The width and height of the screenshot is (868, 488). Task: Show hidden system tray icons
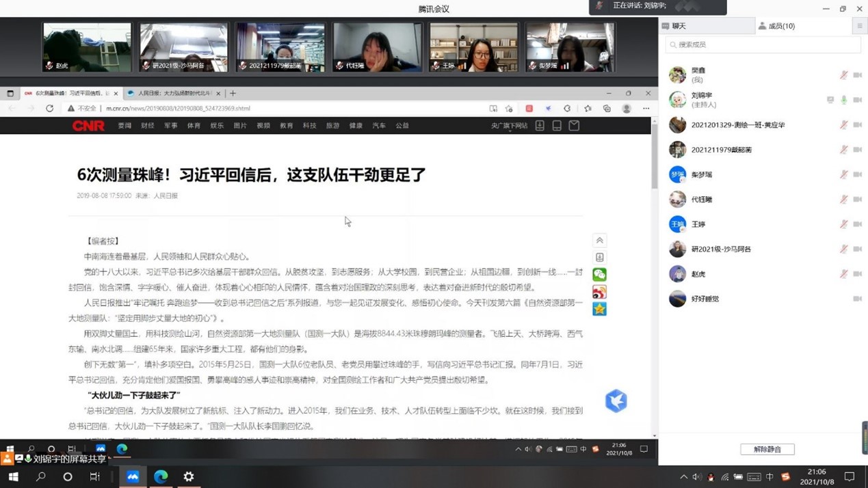(x=683, y=477)
